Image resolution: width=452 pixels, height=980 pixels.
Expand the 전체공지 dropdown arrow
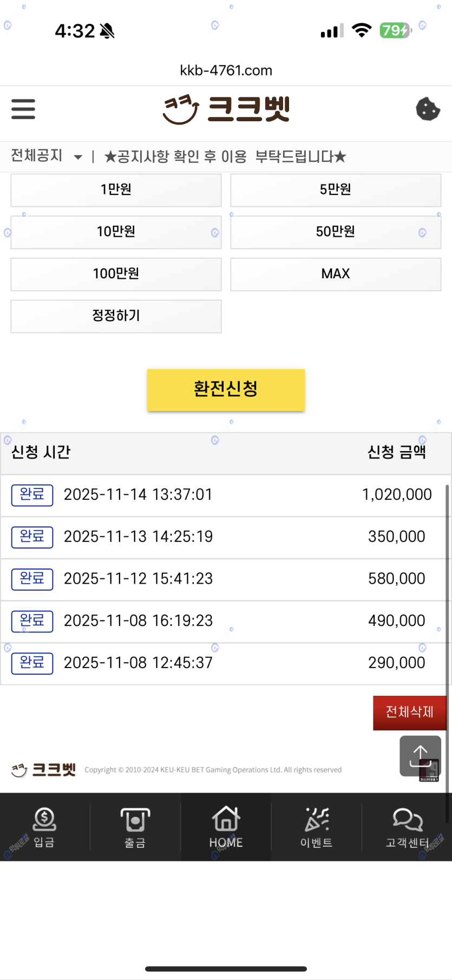pos(78,157)
